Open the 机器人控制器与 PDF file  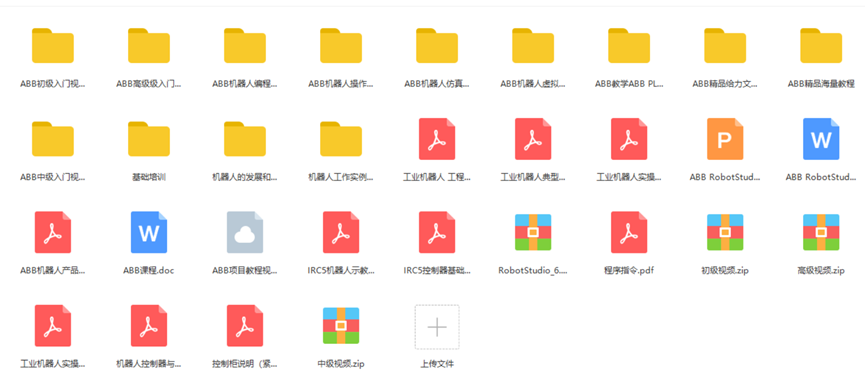click(149, 325)
